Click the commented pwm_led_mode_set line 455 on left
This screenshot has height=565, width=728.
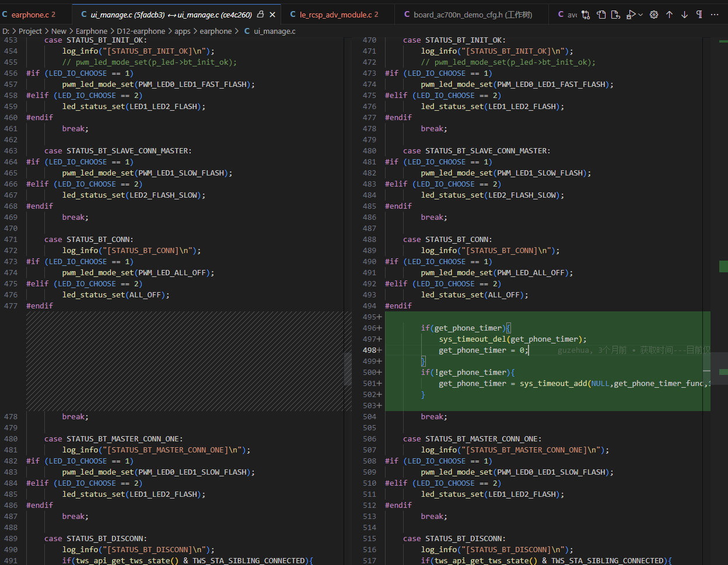tap(150, 62)
